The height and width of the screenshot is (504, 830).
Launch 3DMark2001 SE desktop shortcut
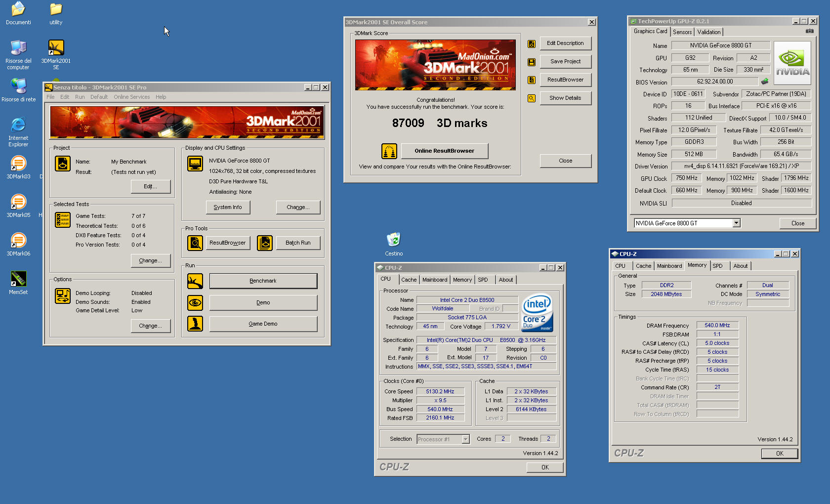click(x=56, y=54)
